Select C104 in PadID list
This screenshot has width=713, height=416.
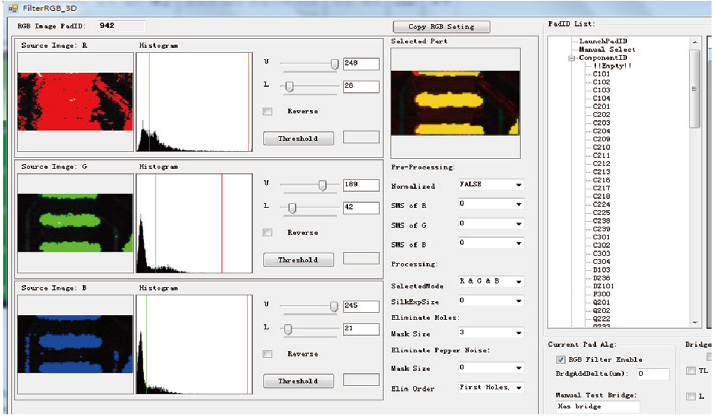tap(601, 98)
